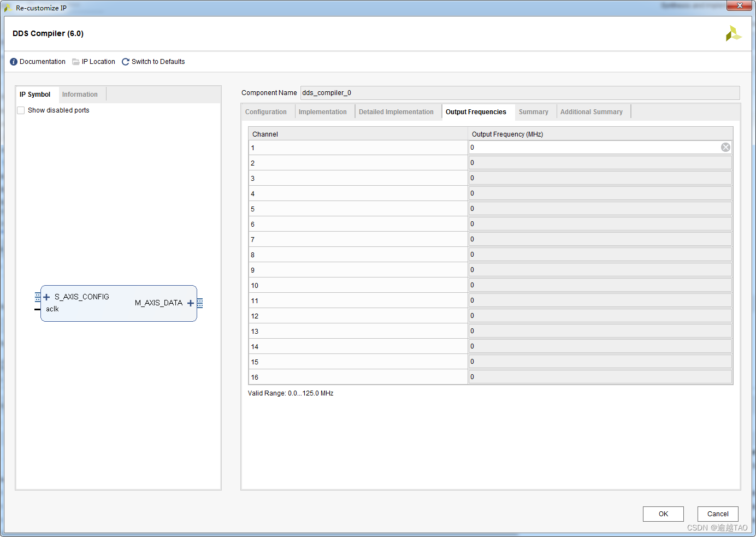Click the Valid Range text
Screen dimensions: 756x537
click(x=291, y=393)
